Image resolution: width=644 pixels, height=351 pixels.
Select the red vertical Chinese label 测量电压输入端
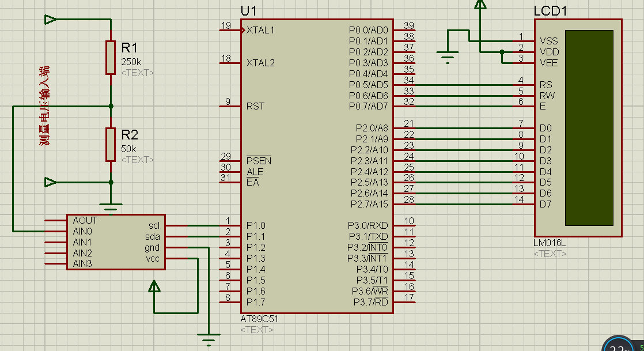[44, 105]
